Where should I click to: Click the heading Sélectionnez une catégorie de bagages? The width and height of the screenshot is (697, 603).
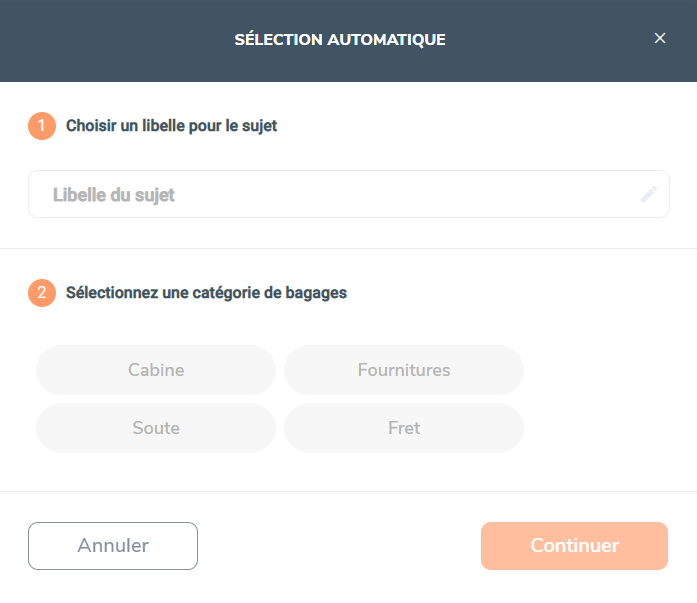(x=206, y=293)
